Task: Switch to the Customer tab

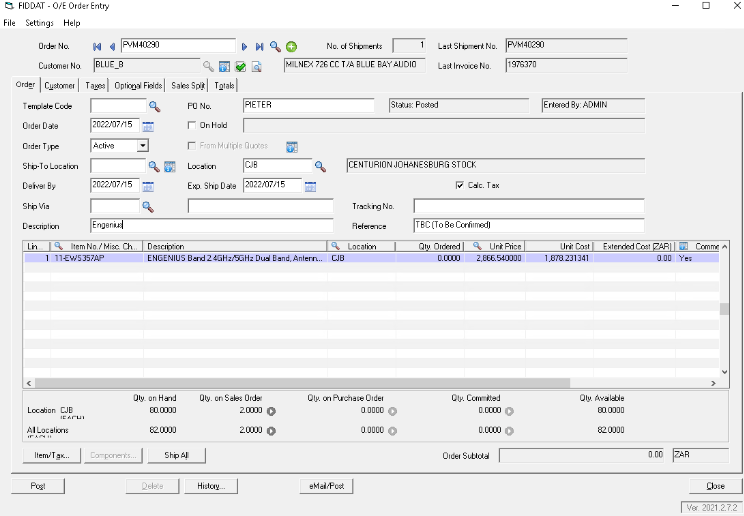Action: coord(60,86)
